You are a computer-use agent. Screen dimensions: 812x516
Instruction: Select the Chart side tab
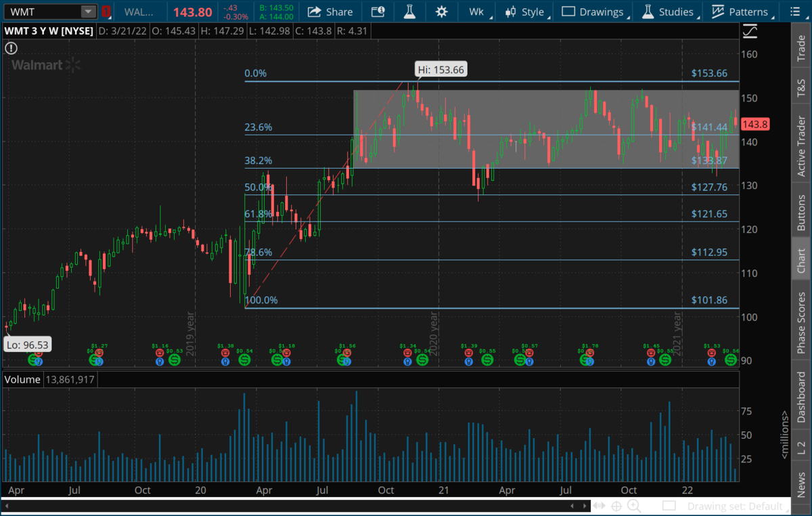[801, 260]
